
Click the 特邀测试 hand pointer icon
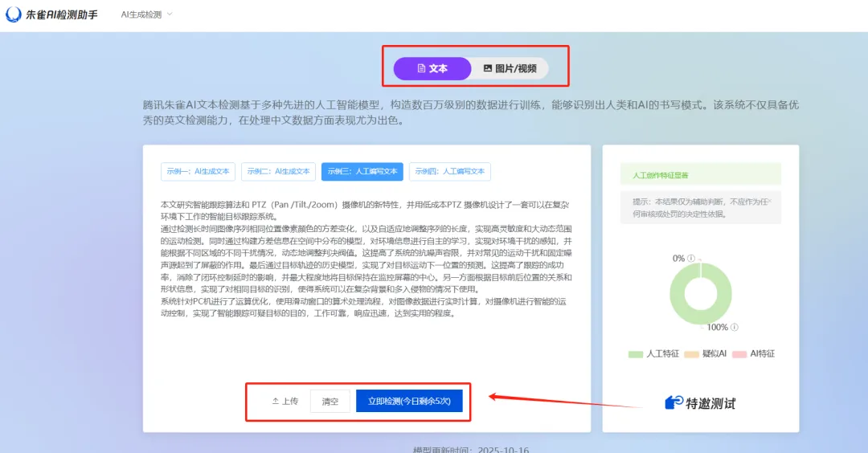coord(674,402)
